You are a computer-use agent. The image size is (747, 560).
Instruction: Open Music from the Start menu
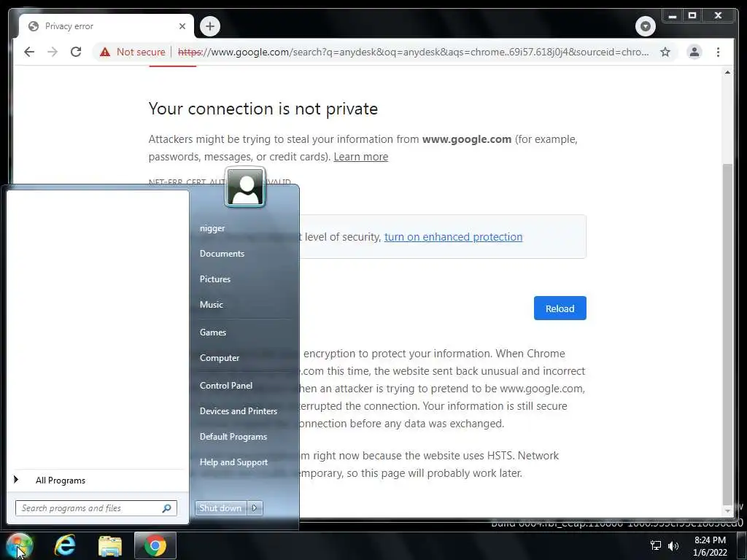tap(211, 305)
